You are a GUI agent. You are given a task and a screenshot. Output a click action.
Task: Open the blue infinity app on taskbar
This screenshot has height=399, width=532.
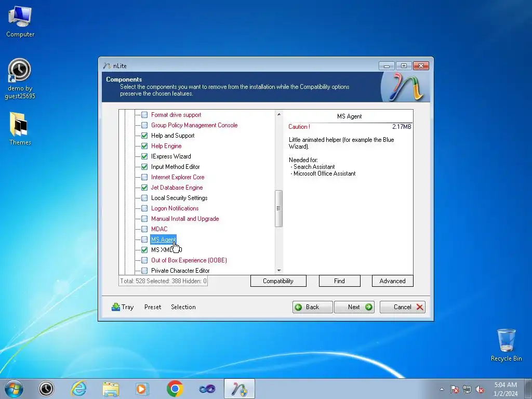click(207, 389)
